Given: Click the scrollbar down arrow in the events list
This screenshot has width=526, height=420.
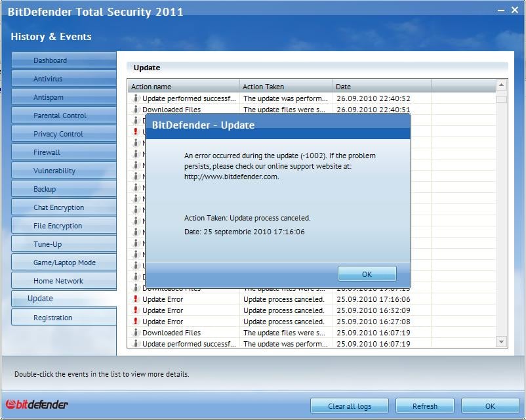Looking at the screenshot, I should pos(501,342).
